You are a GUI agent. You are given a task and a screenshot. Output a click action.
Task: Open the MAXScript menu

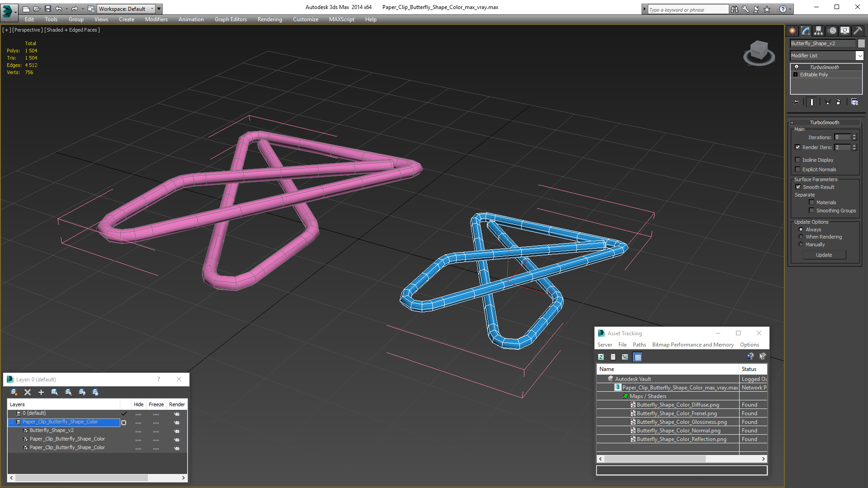tap(341, 19)
